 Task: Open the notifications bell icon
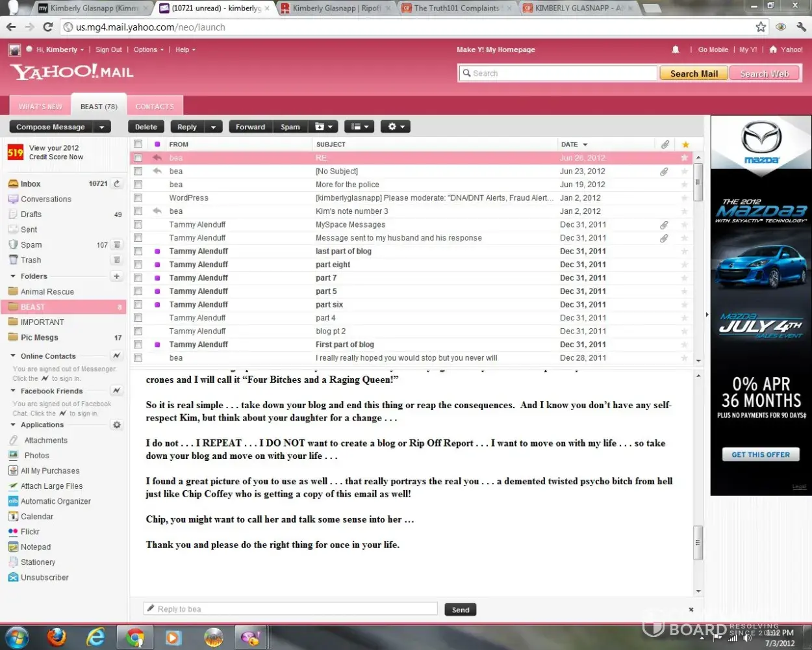coord(676,49)
